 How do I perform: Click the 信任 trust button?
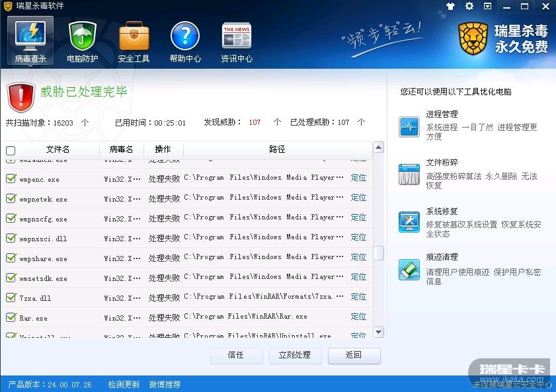(x=236, y=356)
